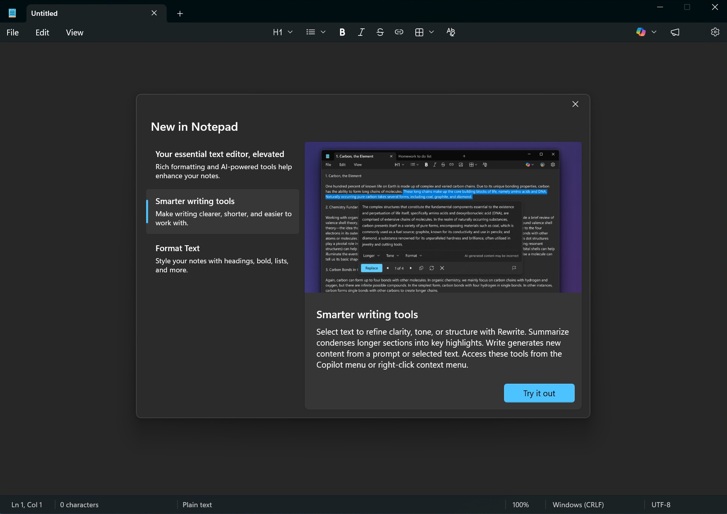Open the Edit menu
Image resolution: width=727 pixels, height=514 pixels.
pos(42,32)
